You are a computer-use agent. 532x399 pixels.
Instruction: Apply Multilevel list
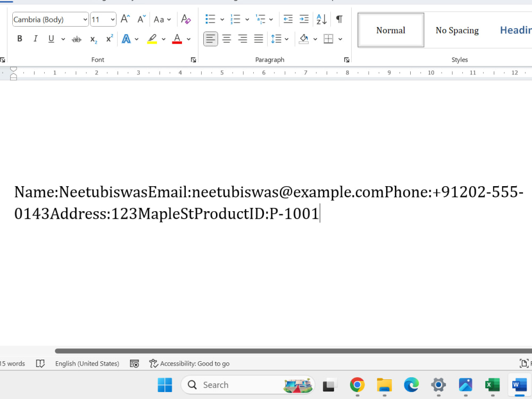pos(260,19)
